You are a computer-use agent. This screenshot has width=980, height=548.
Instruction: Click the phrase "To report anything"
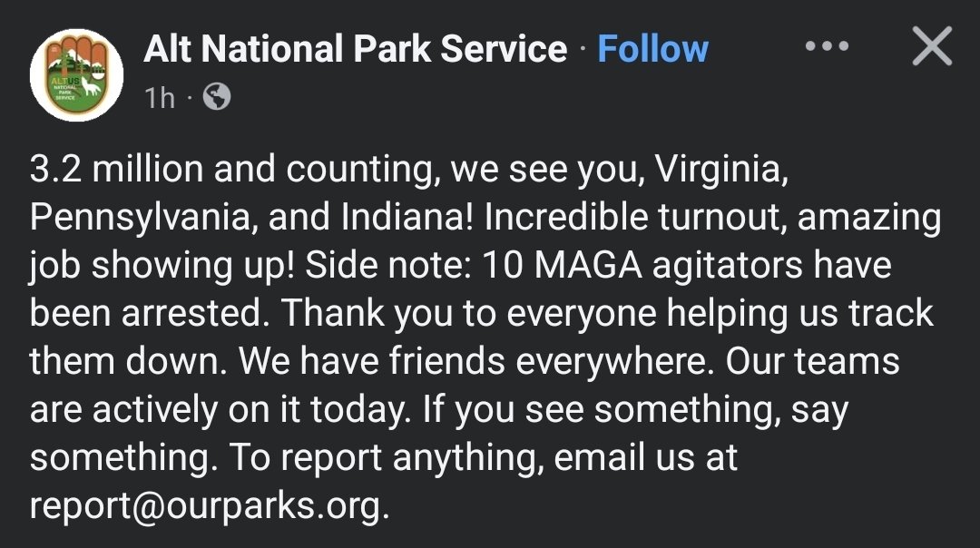[x=383, y=457]
